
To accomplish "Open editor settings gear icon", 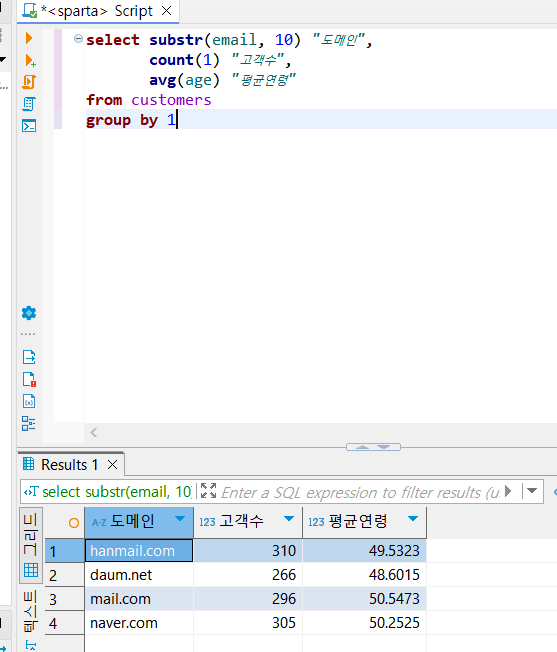I will coord(29,313).
